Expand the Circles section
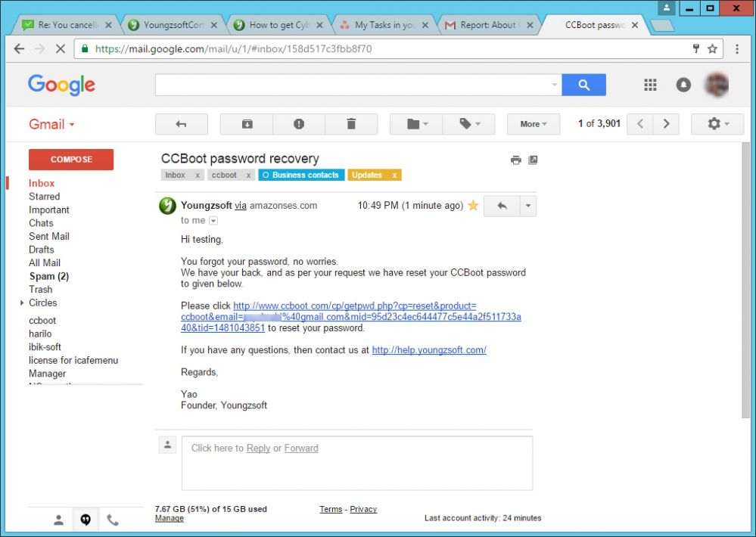Screen dimensions: 756x537 click(x=22, y=303)
